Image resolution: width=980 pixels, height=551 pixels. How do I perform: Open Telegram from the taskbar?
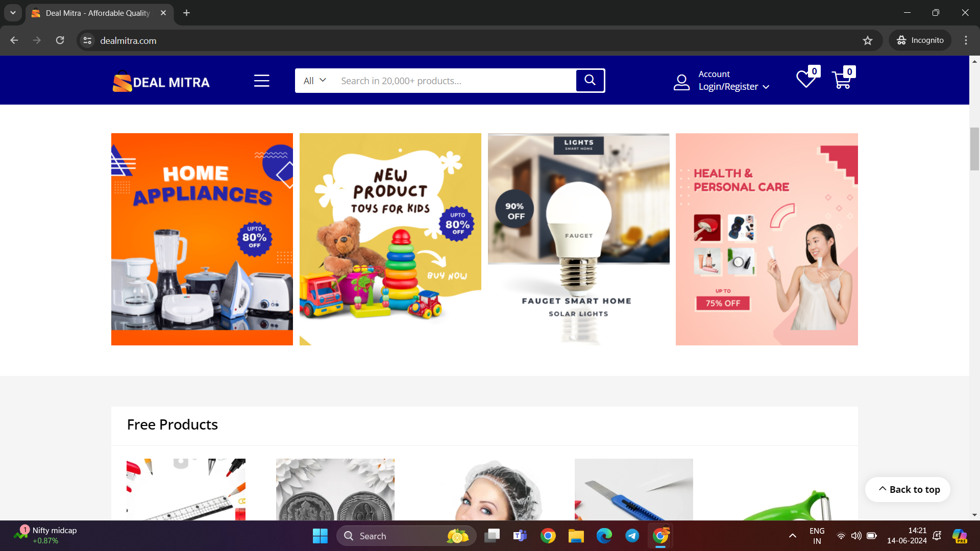tap(632, 536)
